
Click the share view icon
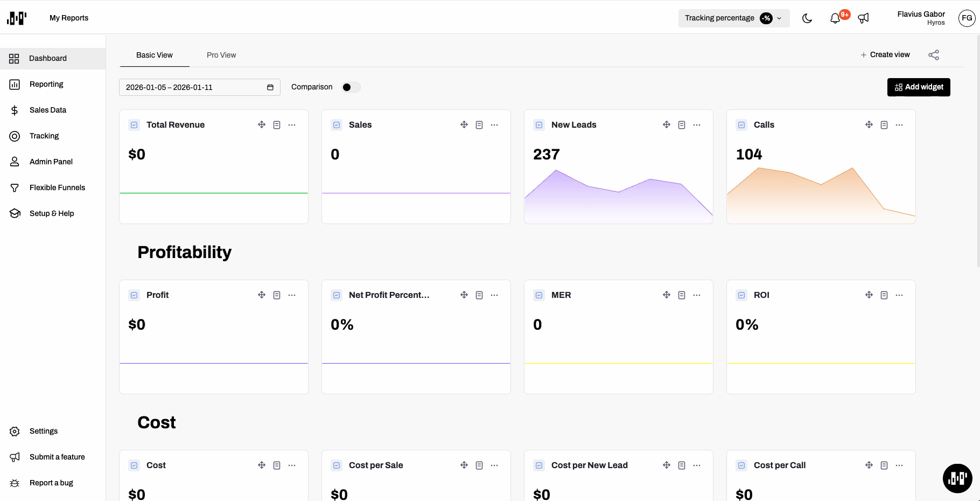934,55
